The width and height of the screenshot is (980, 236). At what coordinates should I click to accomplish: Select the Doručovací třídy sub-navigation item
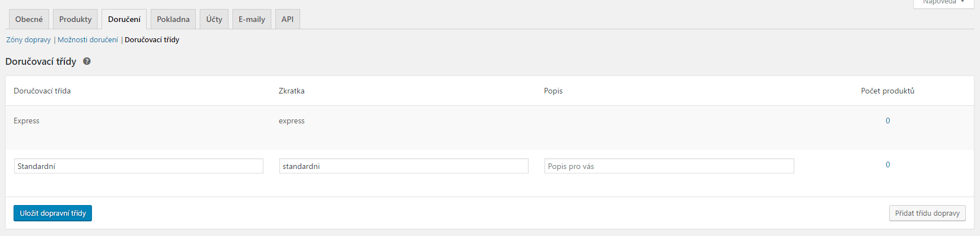point(152,40)
